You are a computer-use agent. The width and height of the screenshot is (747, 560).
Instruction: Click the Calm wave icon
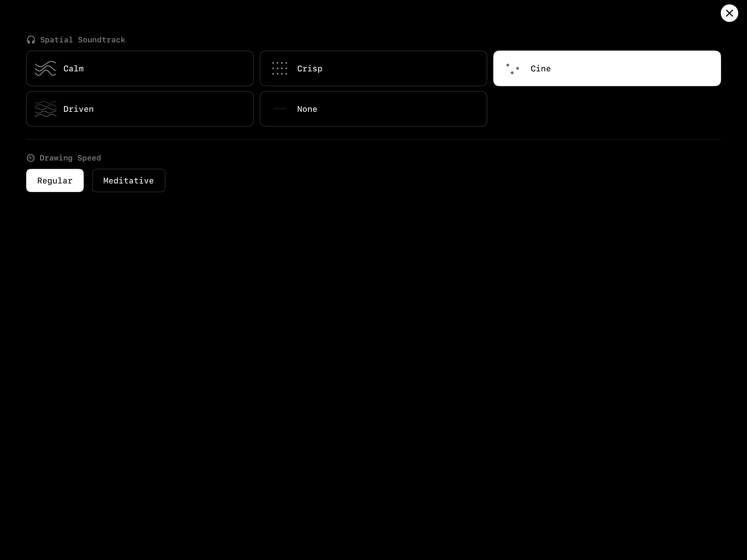tap(46, 68)
